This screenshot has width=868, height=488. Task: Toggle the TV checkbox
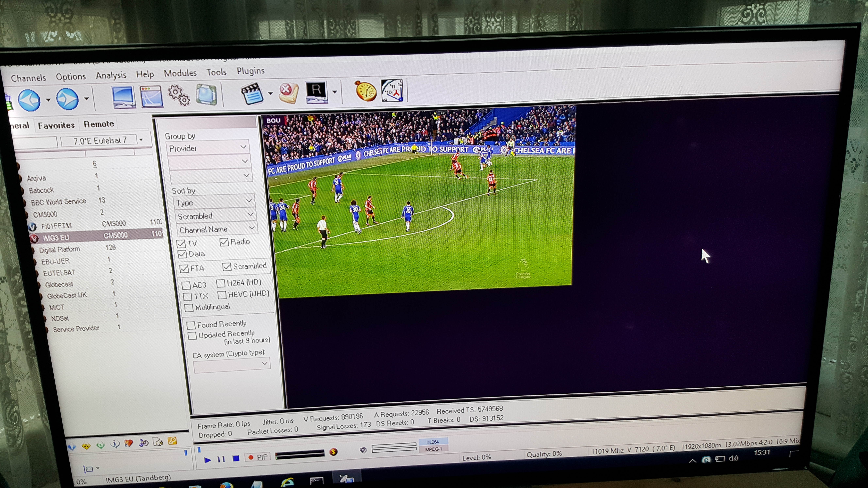pyautogui.click(x=181, y=244)
